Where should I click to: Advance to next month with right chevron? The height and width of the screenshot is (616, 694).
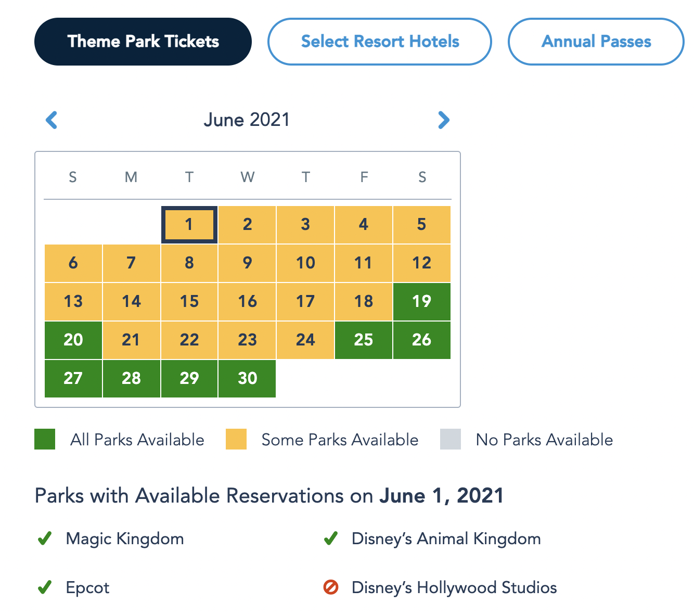[x=443, y=120]
